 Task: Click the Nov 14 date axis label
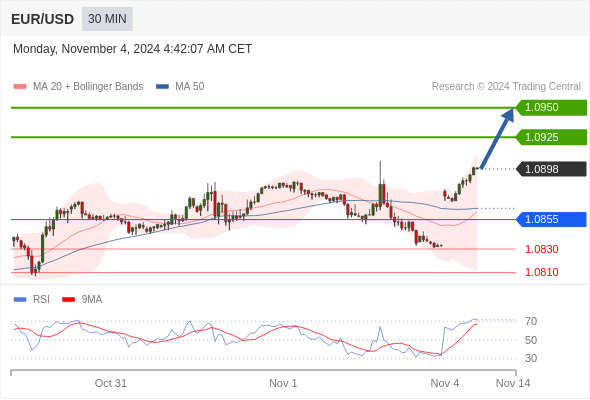(513, 383)
